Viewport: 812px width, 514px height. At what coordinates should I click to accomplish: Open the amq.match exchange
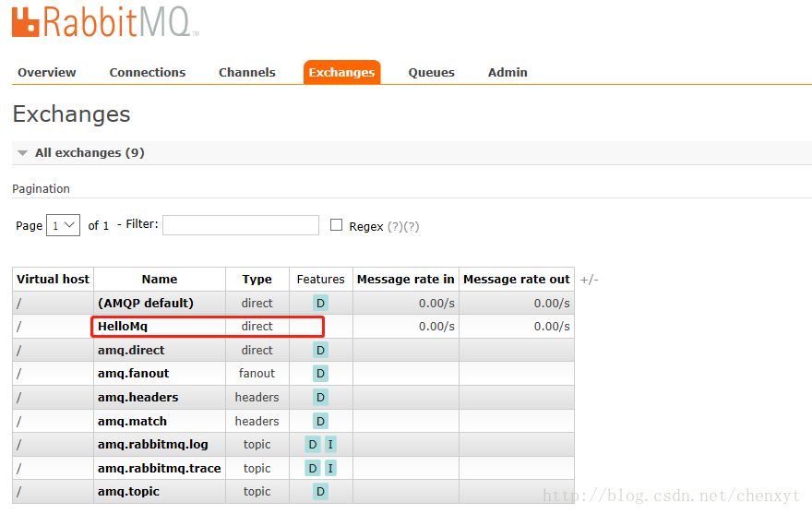(x=132, y=421)
